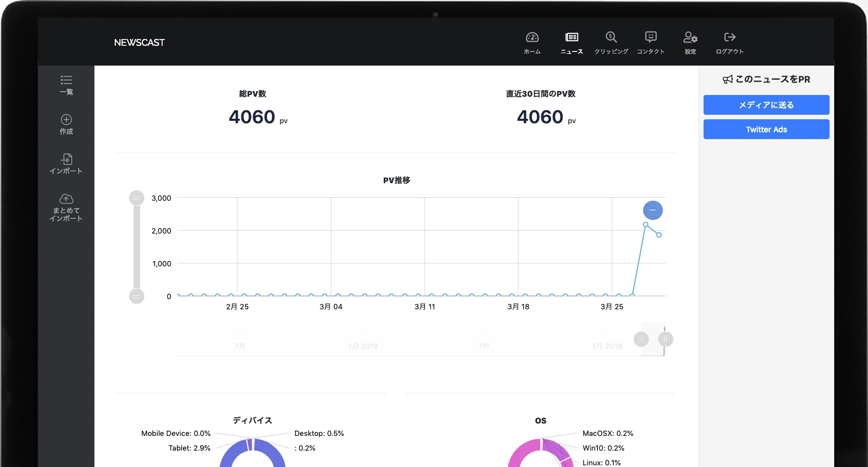Viewport: 868px width, 467px height.
Task: Open 設定 user settings icon
Action: click(x=690, y=38)
